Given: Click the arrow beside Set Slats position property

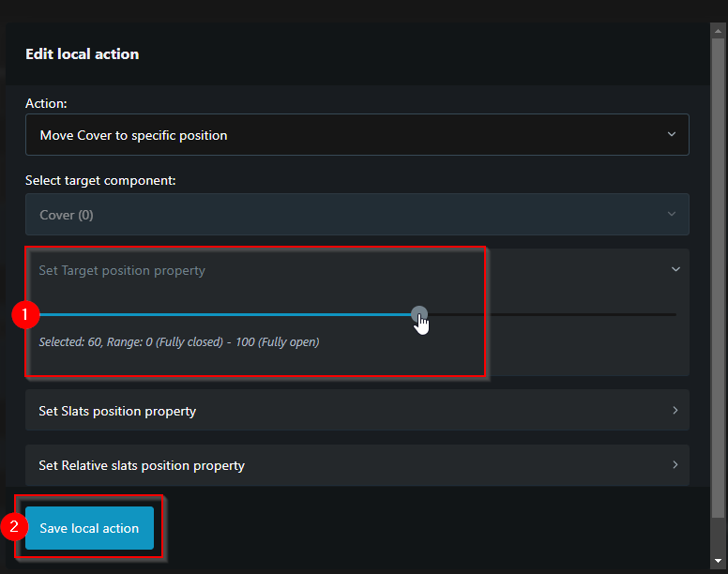Looking at the screenshot, I should (675, 411).
